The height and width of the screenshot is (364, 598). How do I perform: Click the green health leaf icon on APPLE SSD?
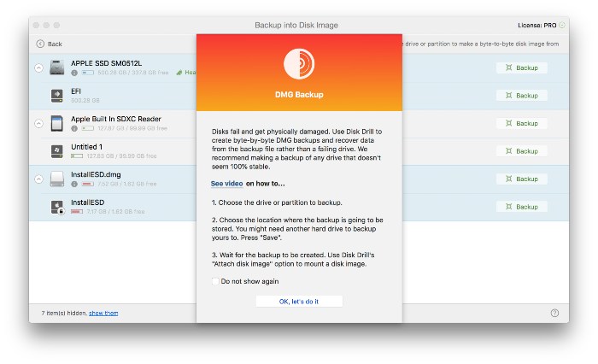(x=179, y=73)
